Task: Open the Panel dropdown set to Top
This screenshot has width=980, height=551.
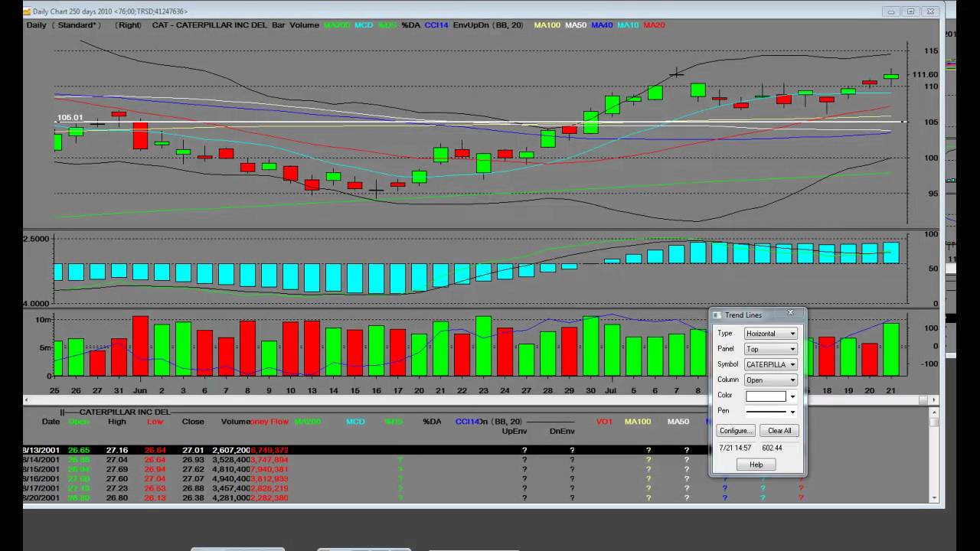Action: tap(771, 349)
